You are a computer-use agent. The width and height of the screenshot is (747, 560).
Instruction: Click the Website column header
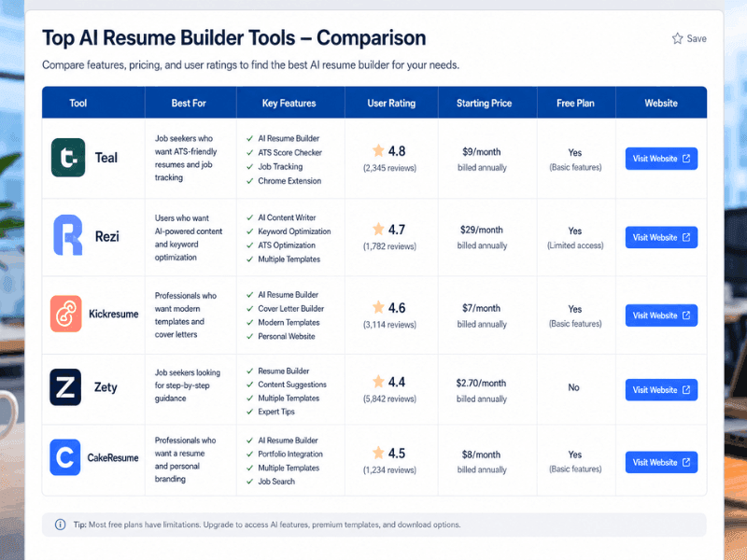(x=661, y=103)
